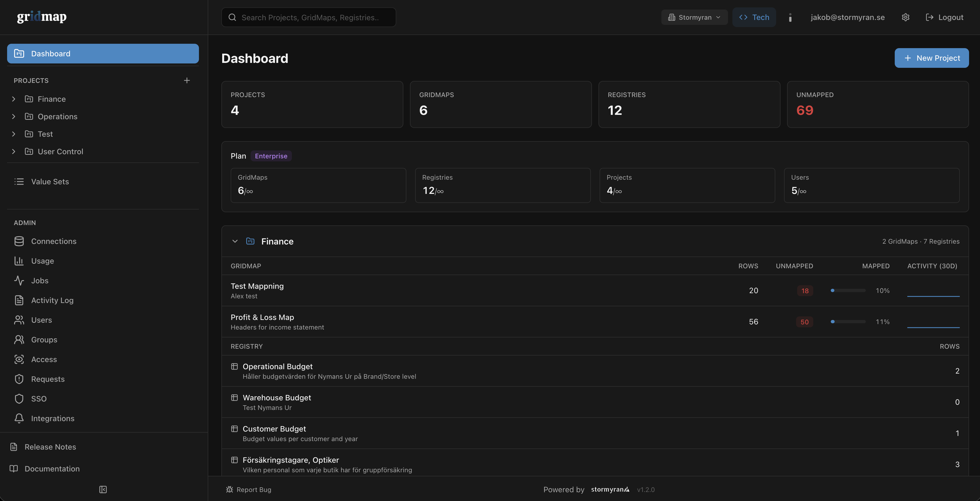Add a project with PROJECTS plus icon
This screenshot has height=501, width=980.
(187, 80)
